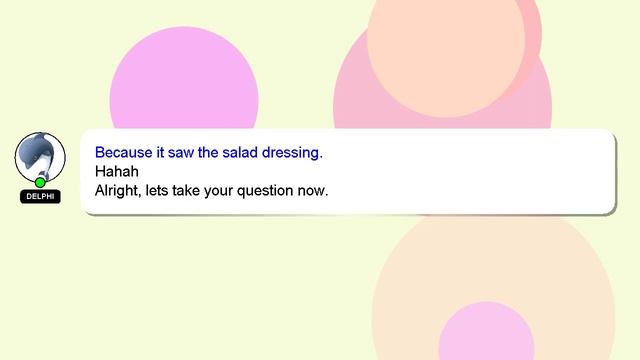The image size is (640, 360).
Task: Click the word "Alright" in the message
Action: pyautogui.click(x=116, y=191)
